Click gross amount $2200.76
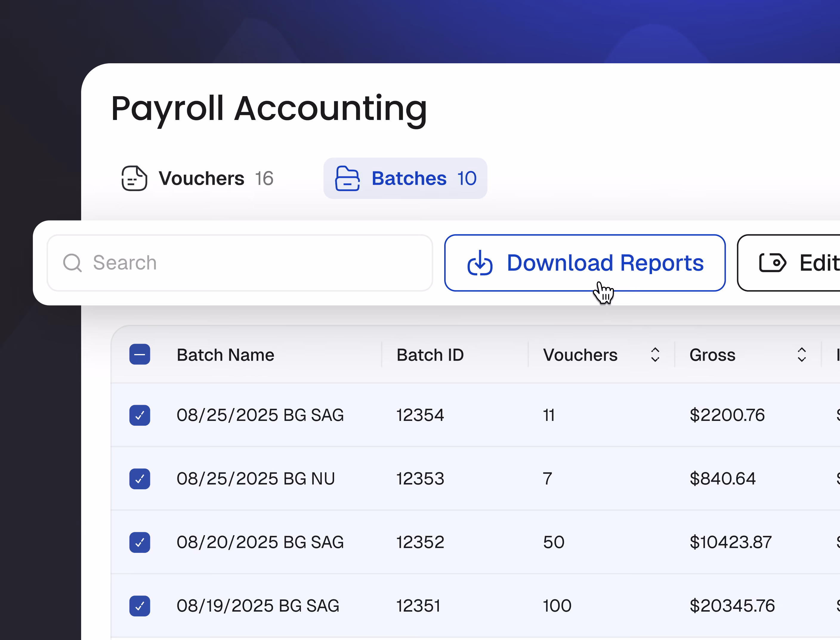The image size is (840, 640). click(727, 415)
